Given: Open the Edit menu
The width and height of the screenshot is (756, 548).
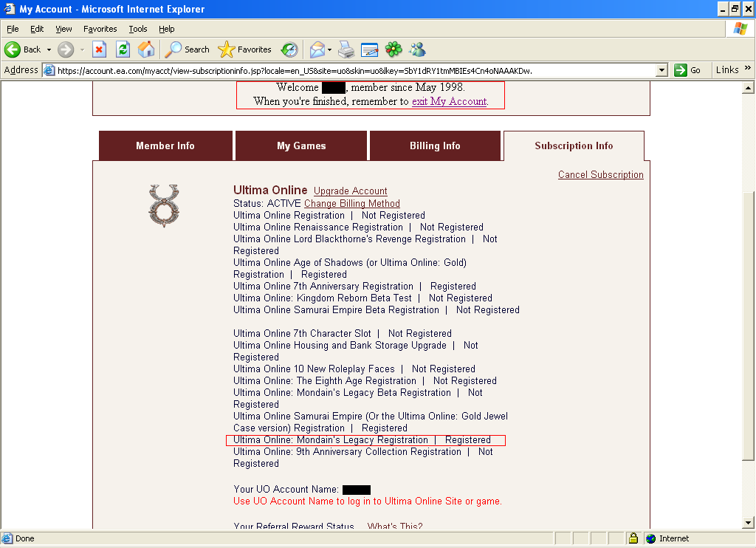Looking at the screenshot, I should pyautogui.click(x=37, y=29).
